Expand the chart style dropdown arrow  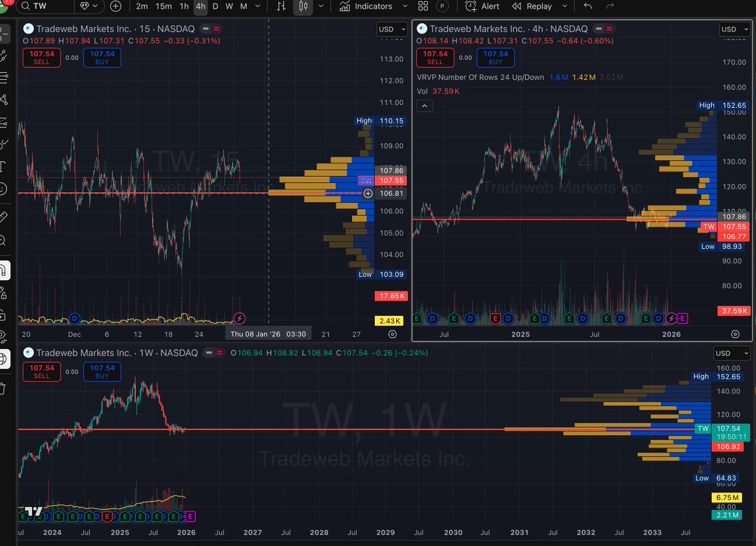pos(321,6)
